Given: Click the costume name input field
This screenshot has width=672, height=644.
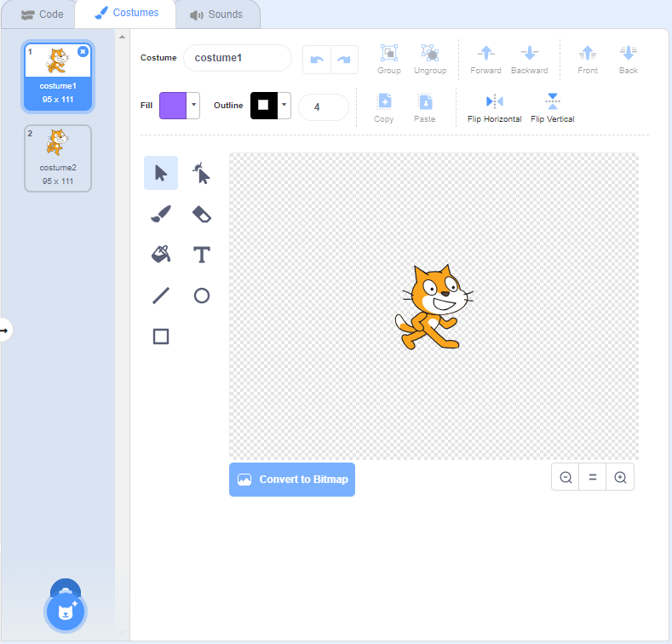Looking at the screenshot, I should pyautogui.click(x=238, y=58).
